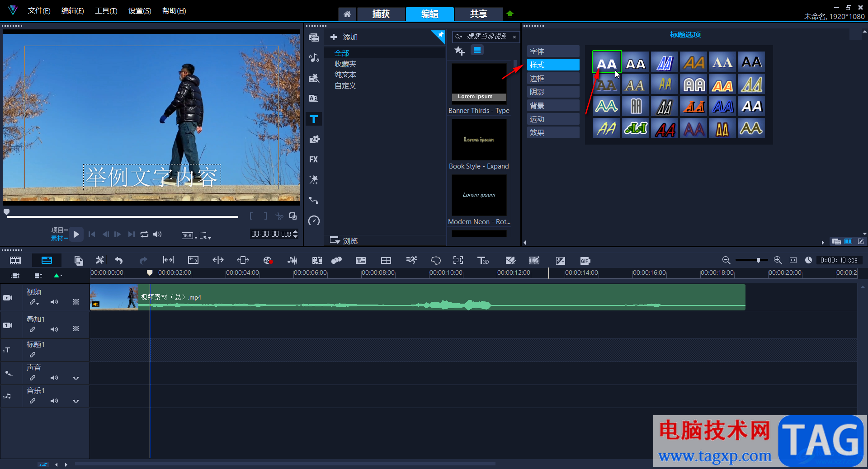Switch to the 共享 tab
The image size is (868, 469).
coord(478,14)
